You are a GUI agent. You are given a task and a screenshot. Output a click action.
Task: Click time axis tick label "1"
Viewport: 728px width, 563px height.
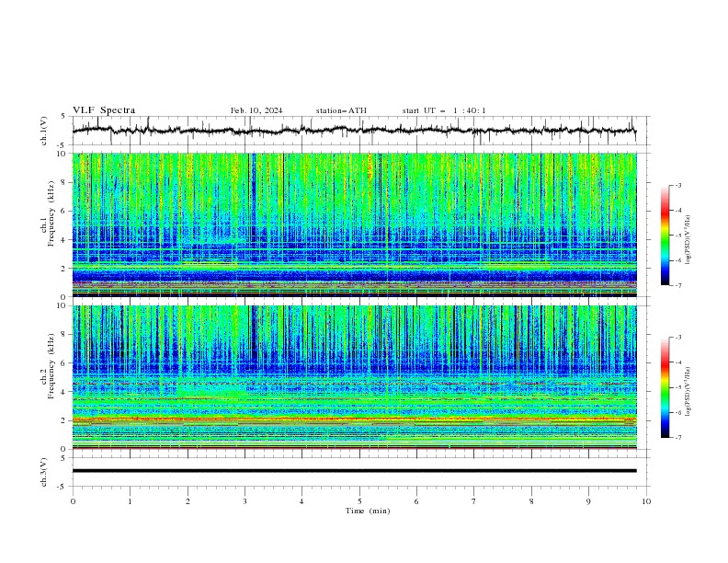130,501
